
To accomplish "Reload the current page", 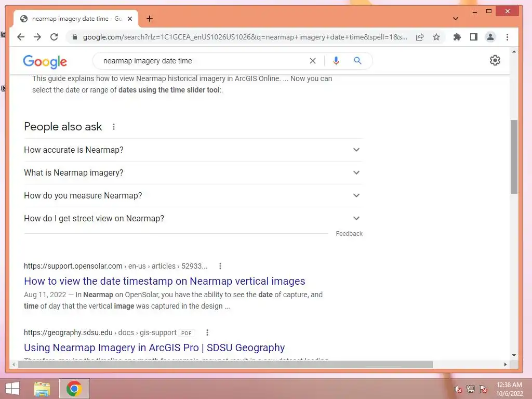I will point(54,37).
